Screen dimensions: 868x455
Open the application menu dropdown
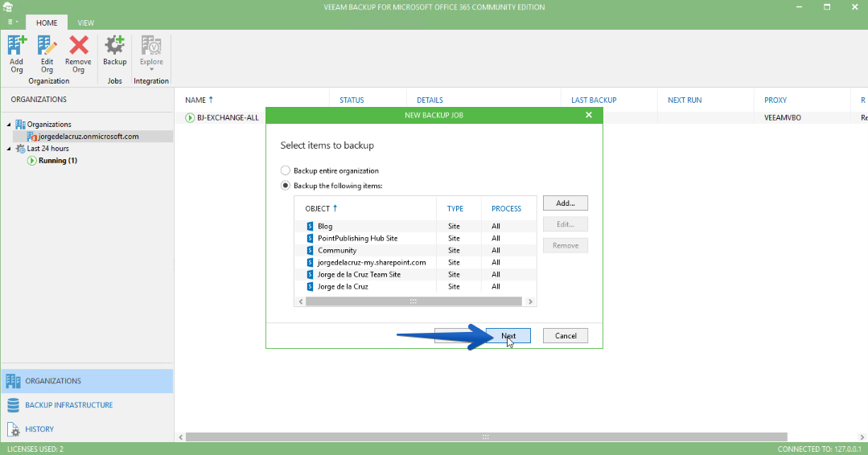(13, 23)
